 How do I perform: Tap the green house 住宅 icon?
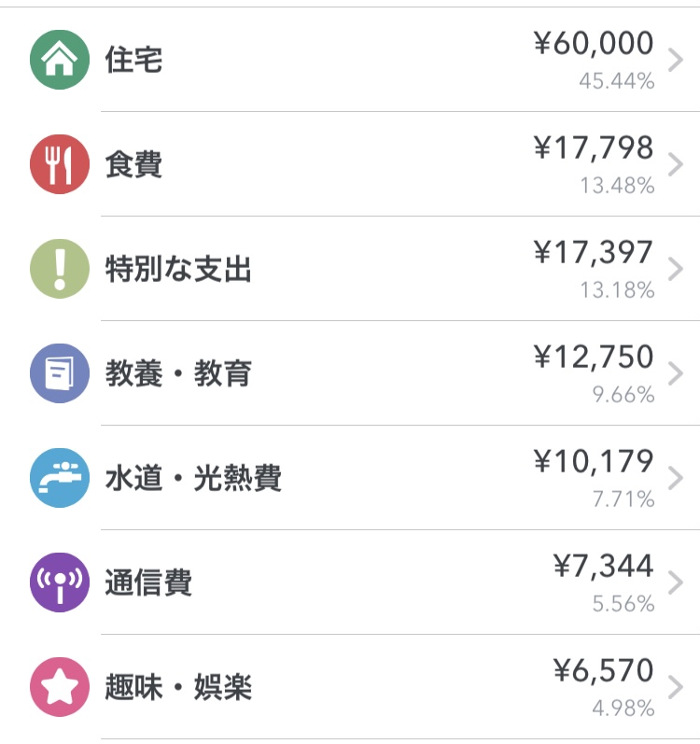tap(60, 60)
